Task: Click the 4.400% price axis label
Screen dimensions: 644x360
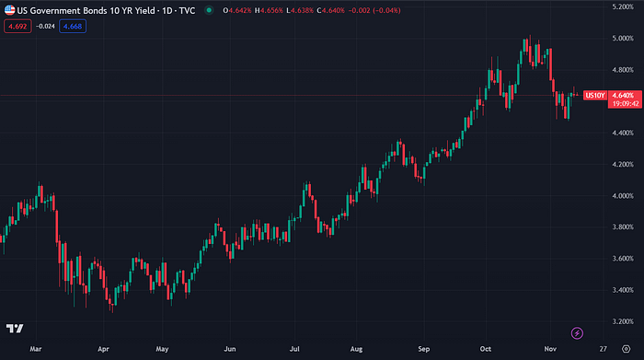Action: click(x=623, y=134)
